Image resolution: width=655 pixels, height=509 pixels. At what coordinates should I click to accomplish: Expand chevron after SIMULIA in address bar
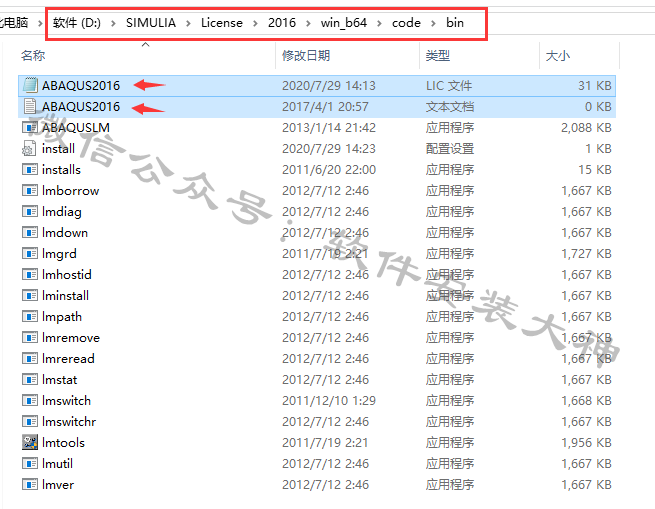click(x=188, y=23)
